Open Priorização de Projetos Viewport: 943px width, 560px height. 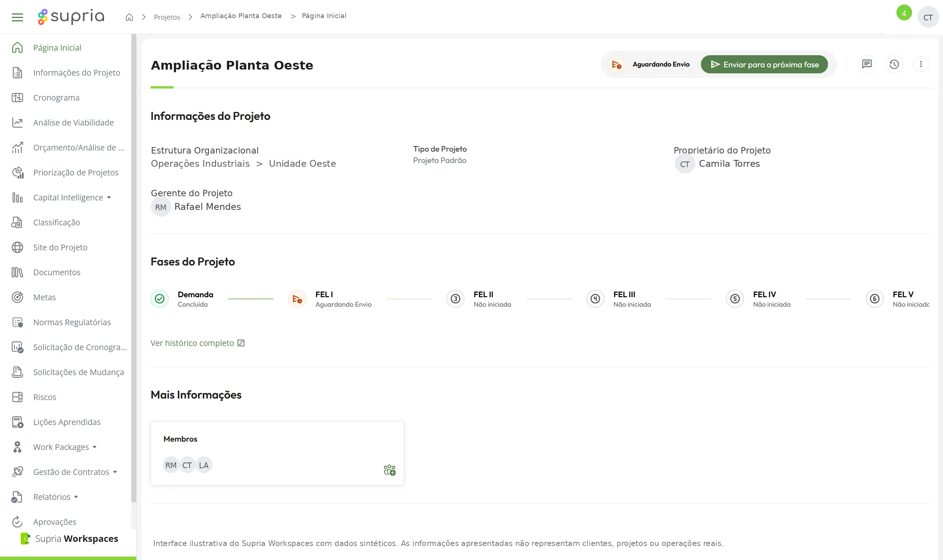click(x=66, y=172)
